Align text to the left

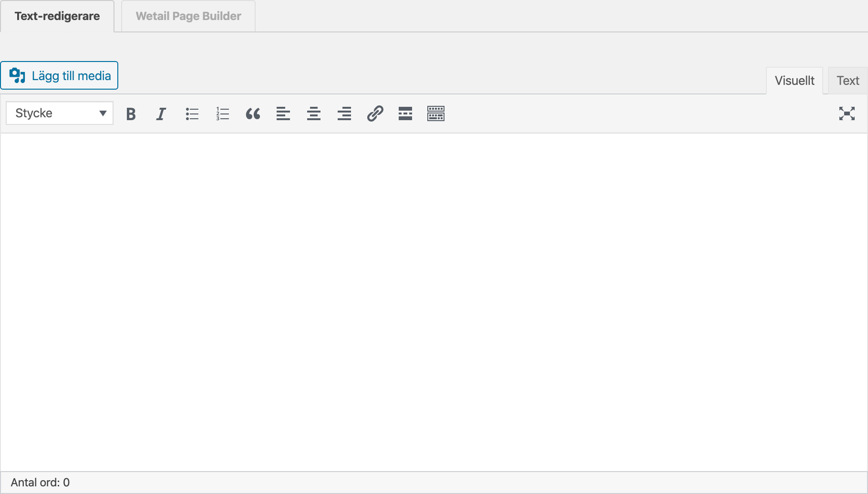tap(283, 114)
